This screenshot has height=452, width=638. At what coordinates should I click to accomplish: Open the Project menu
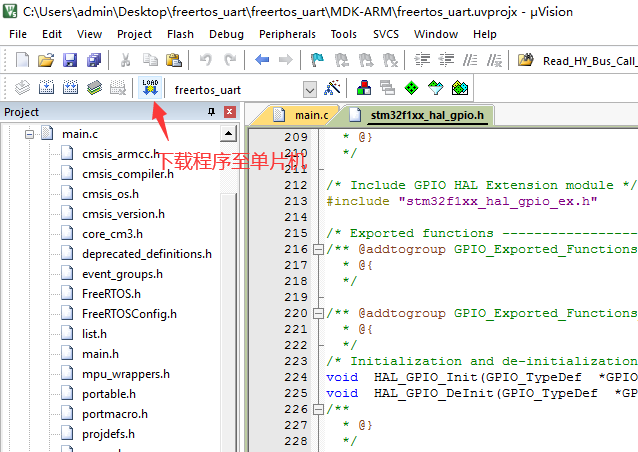click(x=134, y=34)
